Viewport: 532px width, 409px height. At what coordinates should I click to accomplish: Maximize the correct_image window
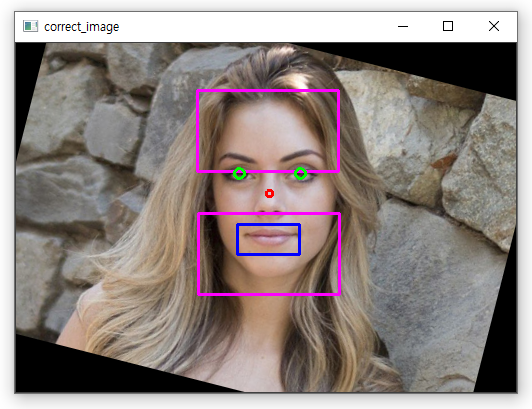[448, 26]
